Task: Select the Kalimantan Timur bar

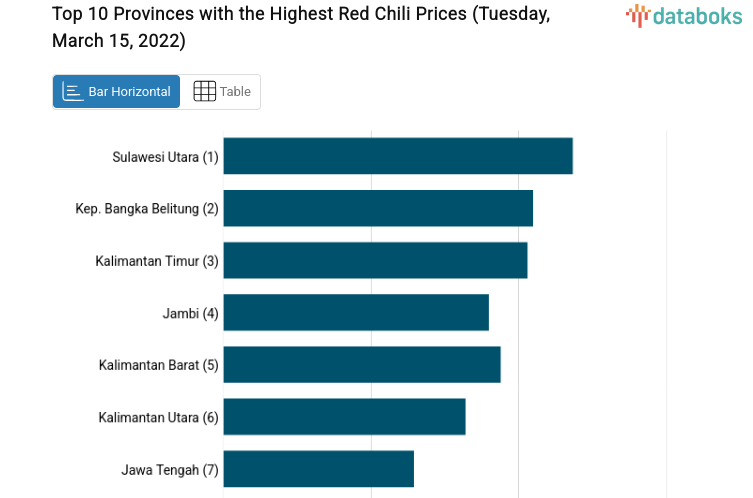Action: tap(375, 260)
